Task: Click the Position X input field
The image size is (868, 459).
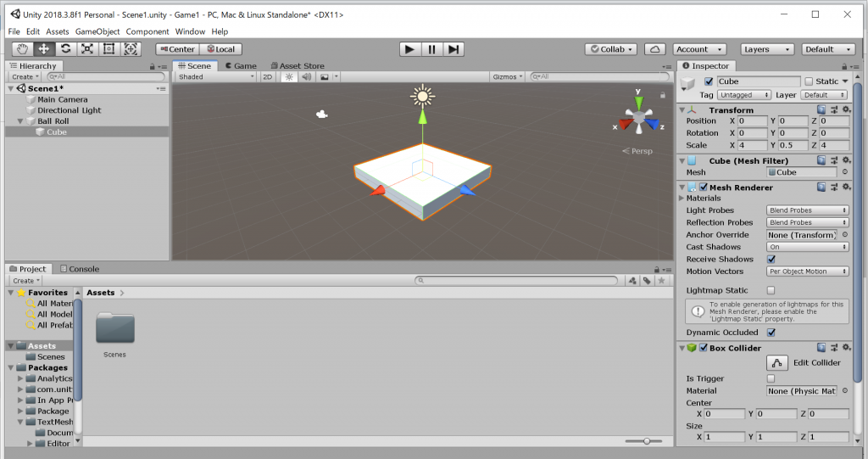Action: tap(752, 120)
